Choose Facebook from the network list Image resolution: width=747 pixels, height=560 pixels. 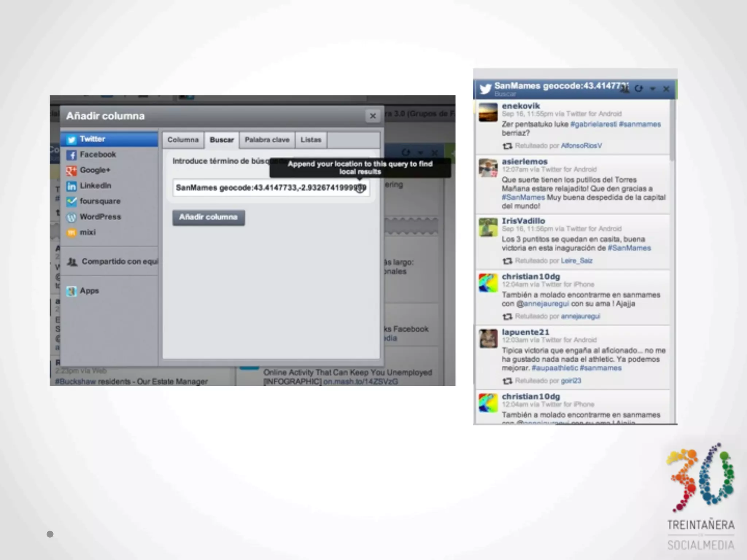[97, 155]
